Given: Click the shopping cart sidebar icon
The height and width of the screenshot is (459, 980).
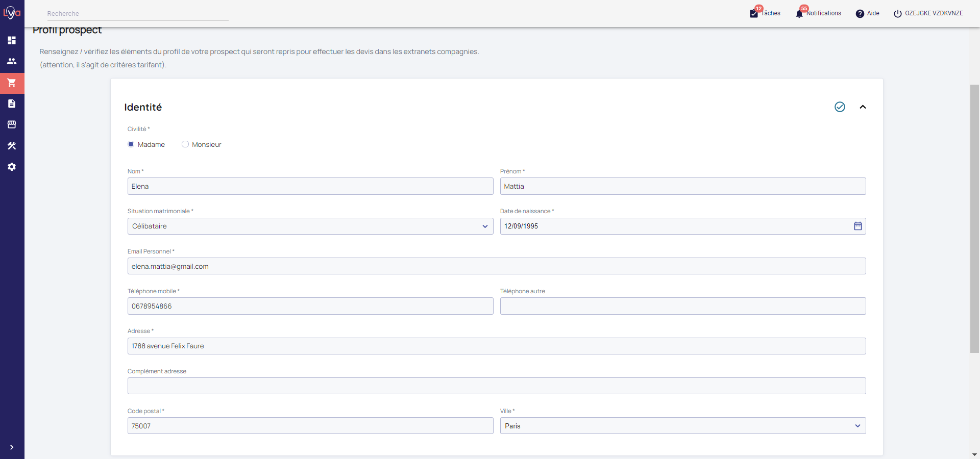Looking at the screenshot, I should click(12, 83).
